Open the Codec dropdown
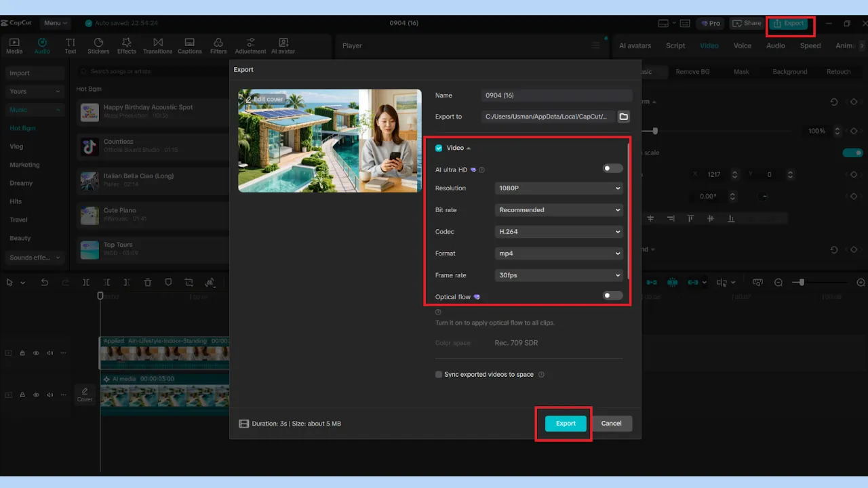 (558, 231)
